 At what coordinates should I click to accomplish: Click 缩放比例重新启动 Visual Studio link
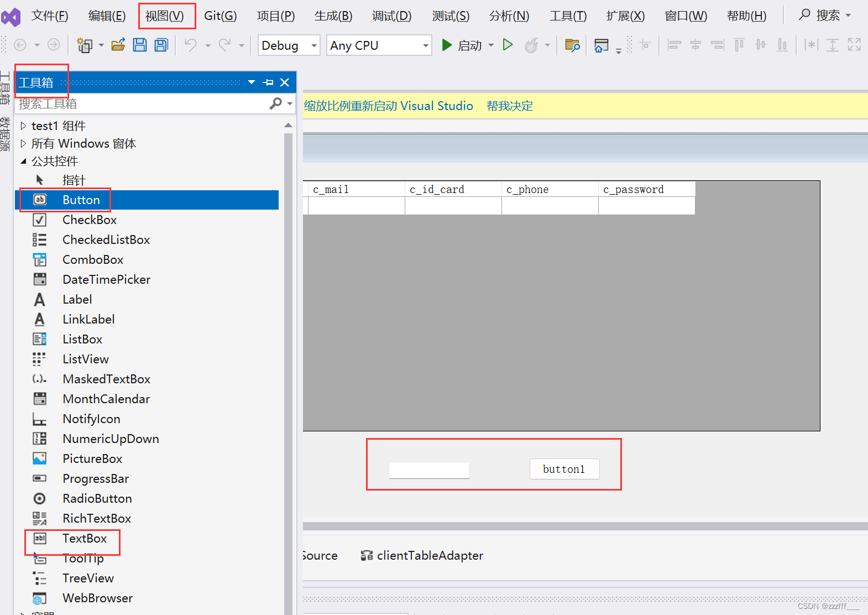(388, 106)
